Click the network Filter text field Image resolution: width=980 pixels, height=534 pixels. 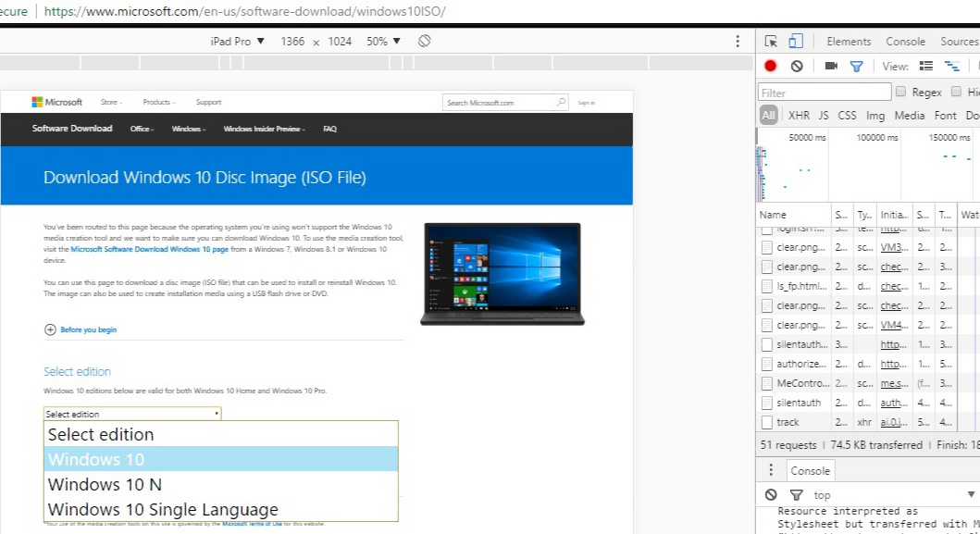click(825, 92)
